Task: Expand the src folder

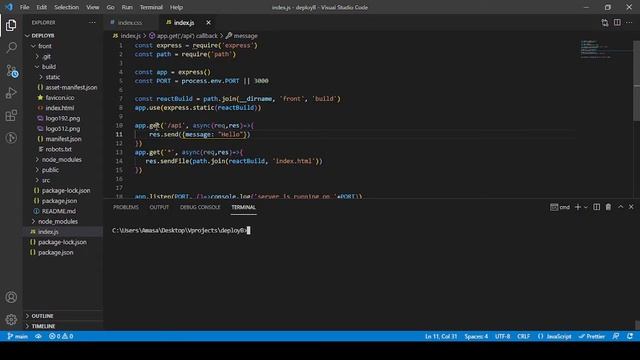Action: [x=62, y=180]
